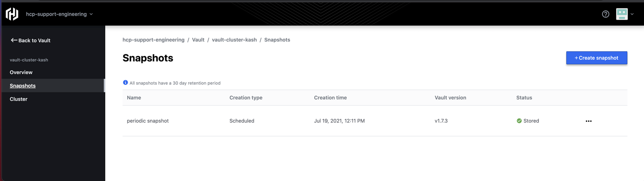
Task: Click the Back to Vault arrow
Action: click(14, 40)
